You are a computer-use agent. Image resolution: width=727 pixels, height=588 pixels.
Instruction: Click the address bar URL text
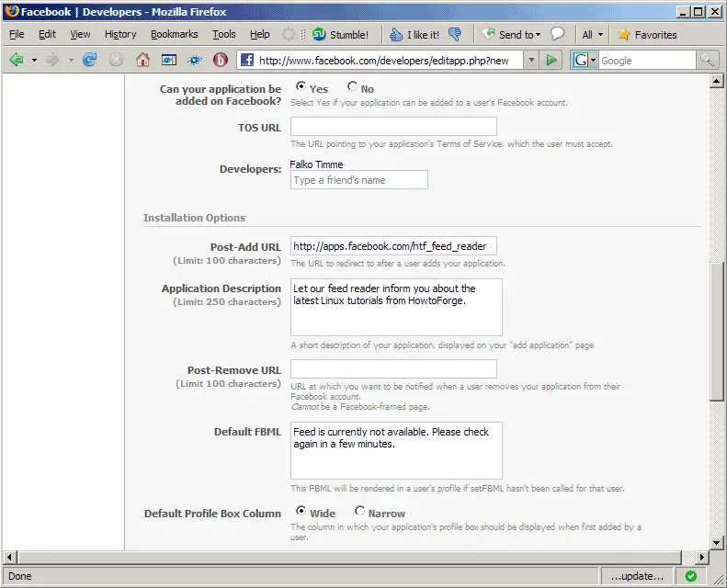[x=383, y=61]
